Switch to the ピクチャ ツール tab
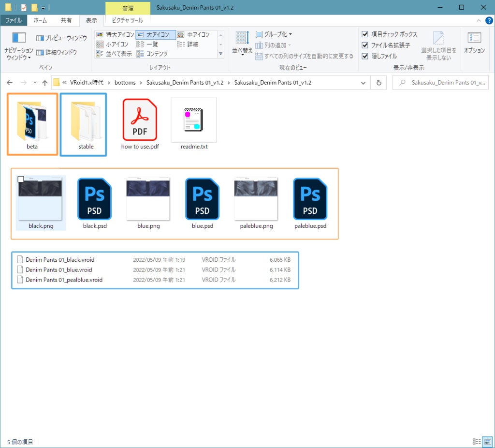This screenshot has height=448, width=495. (128, 20)
